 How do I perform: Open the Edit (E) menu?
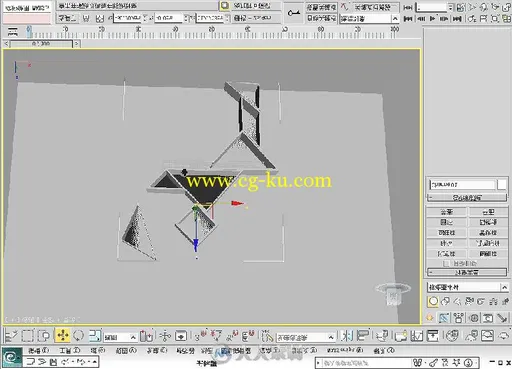(39, 350)
